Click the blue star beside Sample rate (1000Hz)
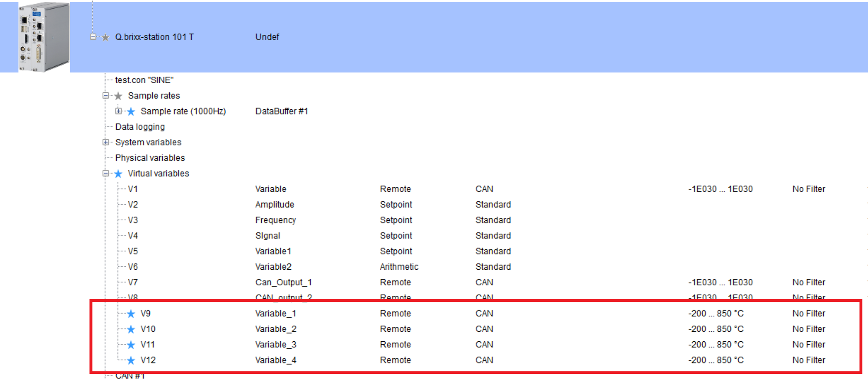The height and width of the screenshot is (379, 868). tap(131, 111)
